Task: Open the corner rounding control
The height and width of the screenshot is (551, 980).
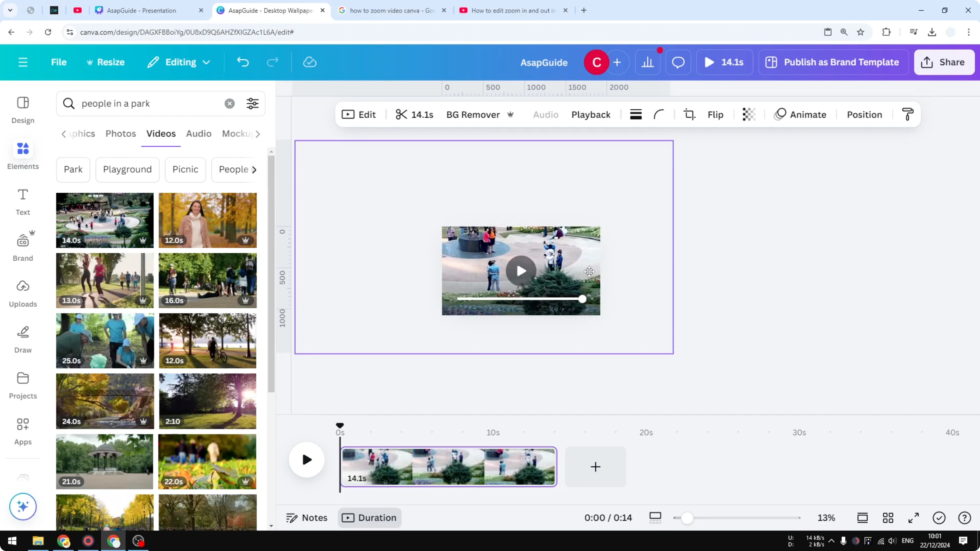Action: point(659,114)
